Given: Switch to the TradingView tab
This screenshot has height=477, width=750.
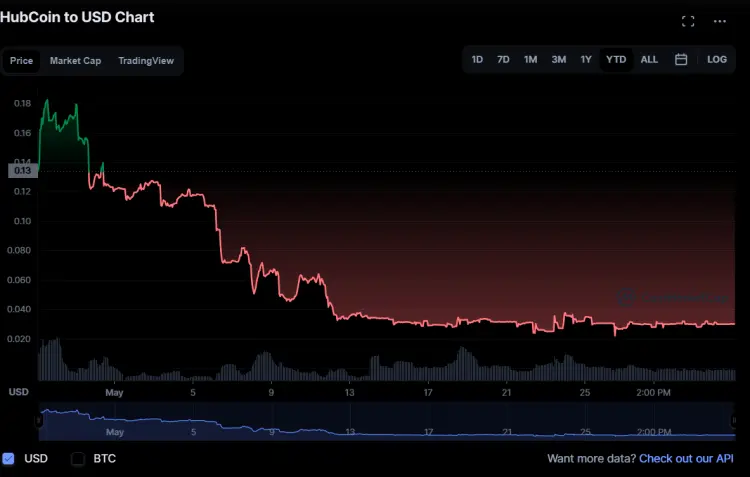Looking at the screenshot, I should pos(146,61).
